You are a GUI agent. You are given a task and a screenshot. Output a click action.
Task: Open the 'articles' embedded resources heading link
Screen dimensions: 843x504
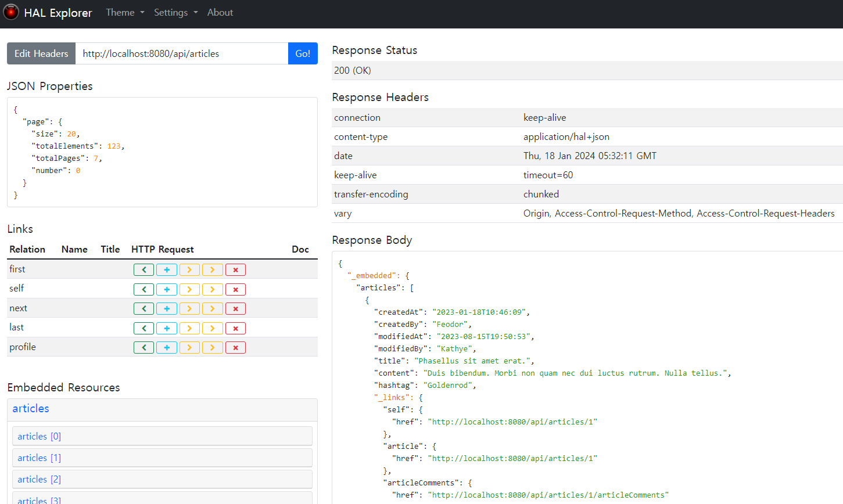[x=31, y=409]
